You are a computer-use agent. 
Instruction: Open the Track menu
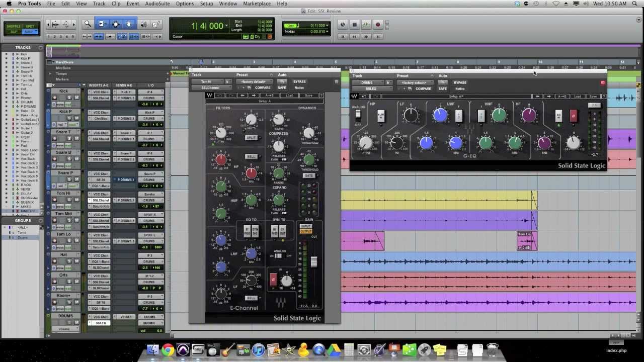point(99,4)
